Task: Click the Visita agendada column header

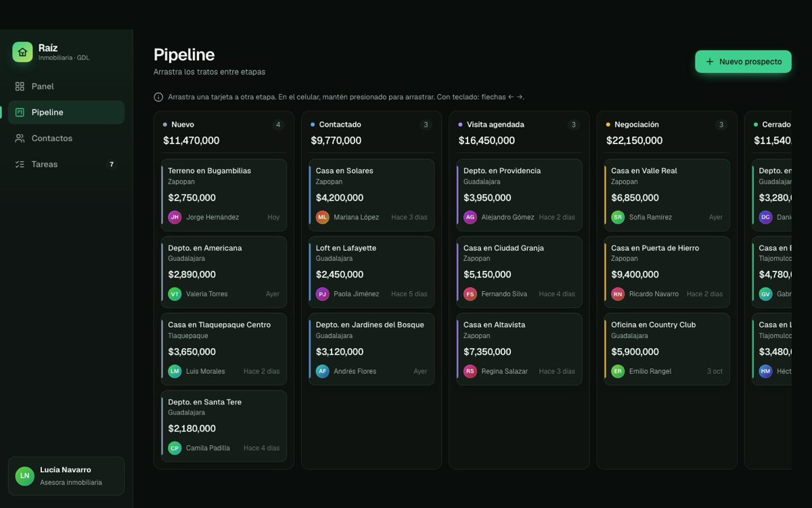Action: [x=495, y=125]
